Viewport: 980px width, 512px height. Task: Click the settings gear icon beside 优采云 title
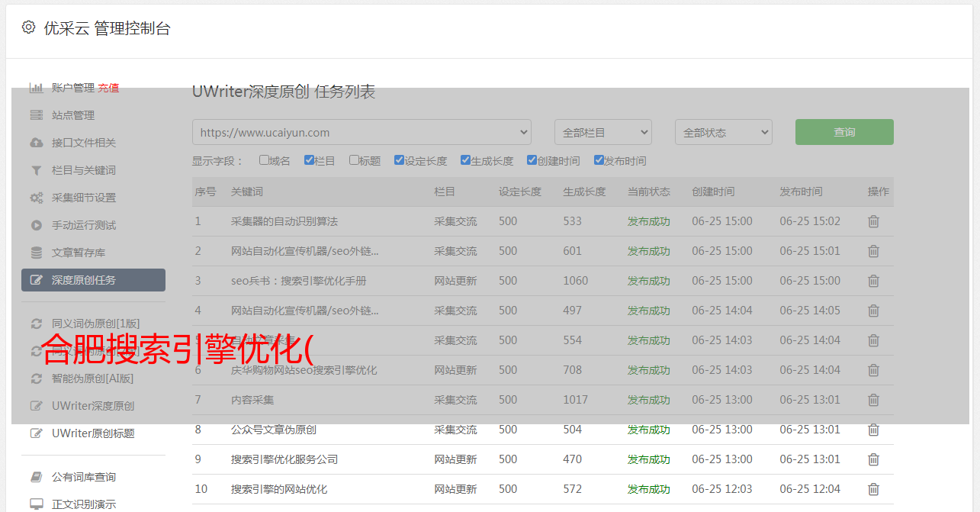tap(28, 27)
